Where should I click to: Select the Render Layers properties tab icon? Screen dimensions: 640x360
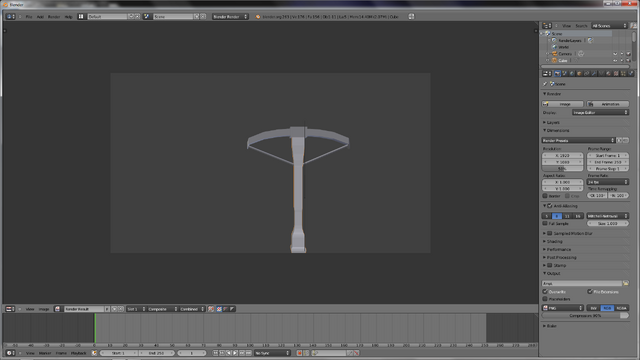click(x=564, y=73)
